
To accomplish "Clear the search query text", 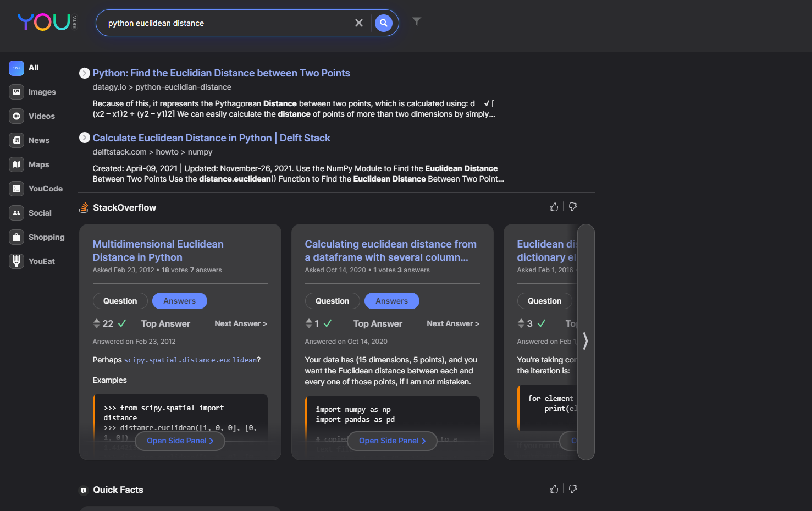I will click(x=359, y=23).
